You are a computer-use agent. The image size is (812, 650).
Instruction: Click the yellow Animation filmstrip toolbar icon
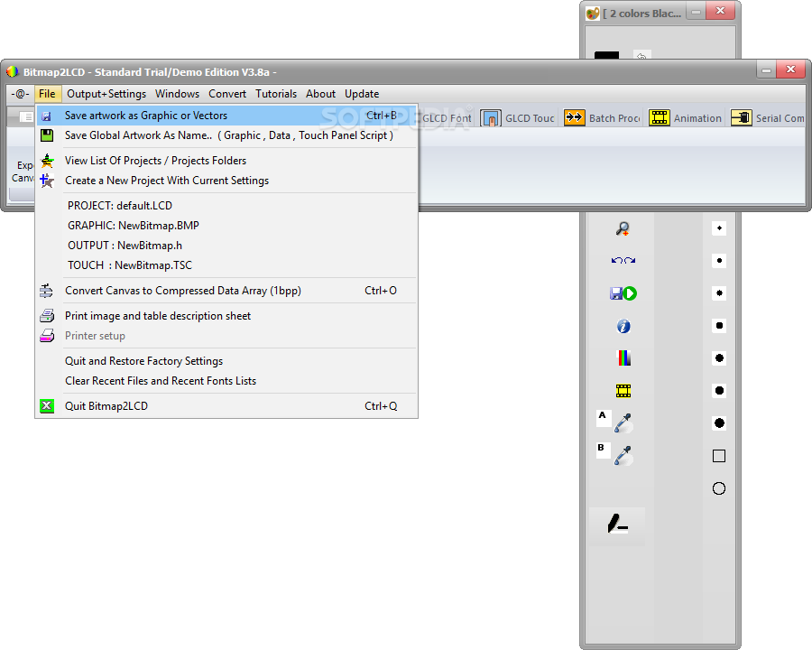tap(660, 118)
